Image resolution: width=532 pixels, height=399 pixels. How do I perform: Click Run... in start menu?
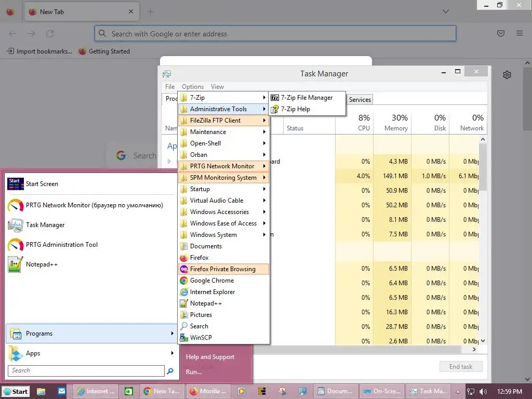(194, 372)
